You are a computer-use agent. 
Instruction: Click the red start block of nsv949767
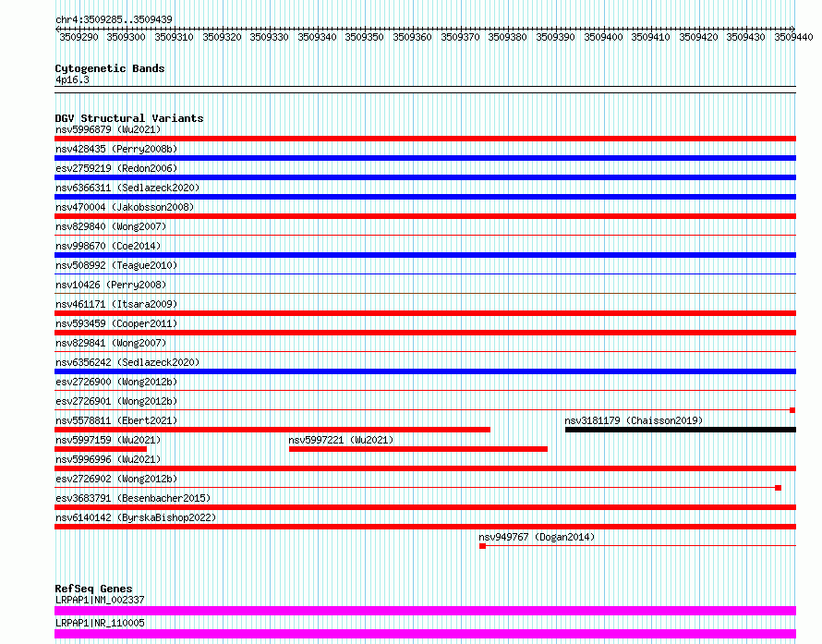tap(483, 546)
